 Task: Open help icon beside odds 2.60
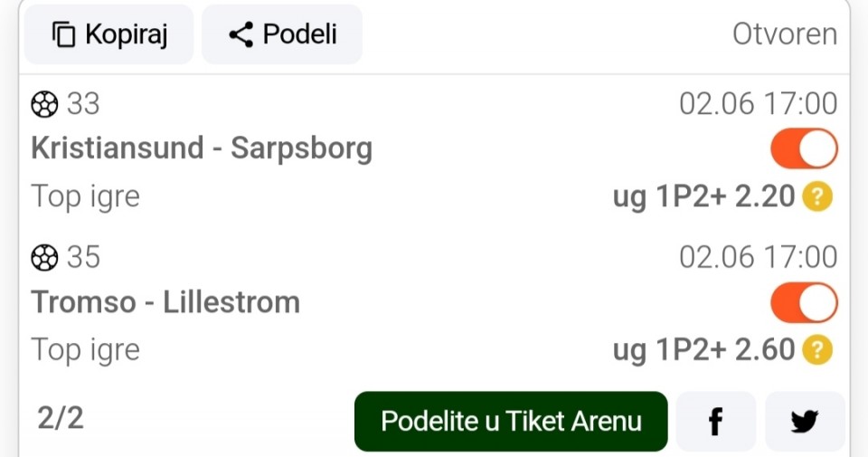(817, 350)
